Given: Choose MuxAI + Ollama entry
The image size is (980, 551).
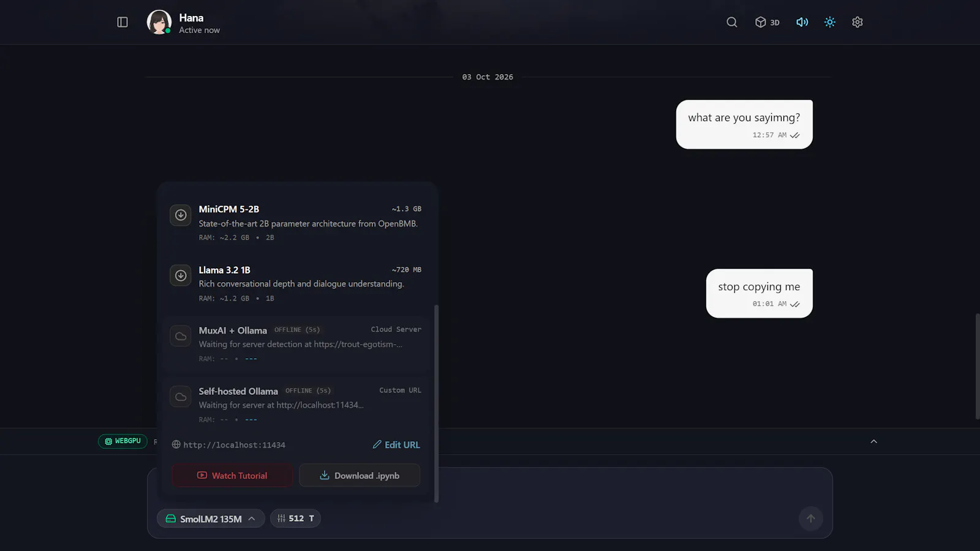Looking at the screenshot, I should (297, 344).
